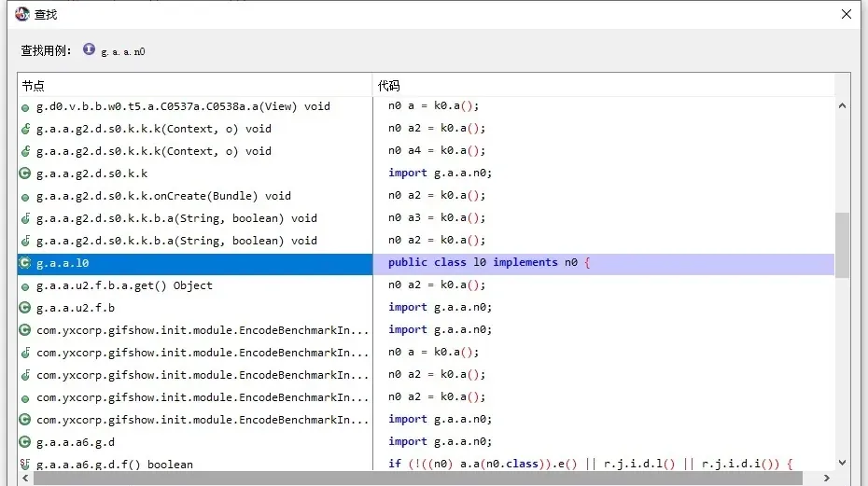
Task: Click the method icon of the C0538a.a(View) row
Action: [25, 108]
